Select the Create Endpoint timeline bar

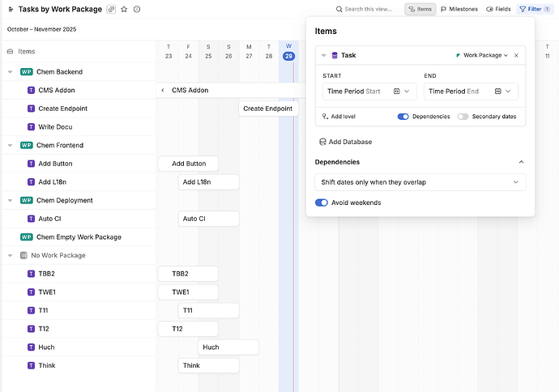coord(268,109)
